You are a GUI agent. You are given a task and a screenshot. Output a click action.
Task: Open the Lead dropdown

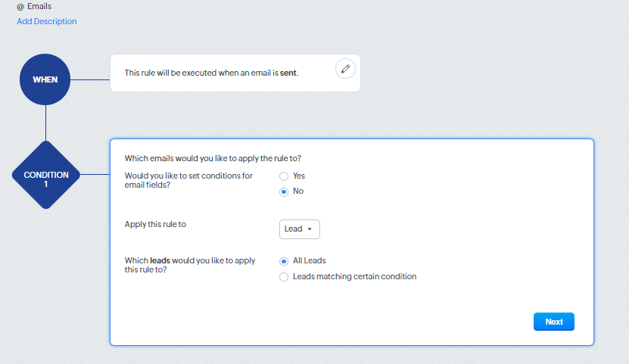(x=300, y=229)
